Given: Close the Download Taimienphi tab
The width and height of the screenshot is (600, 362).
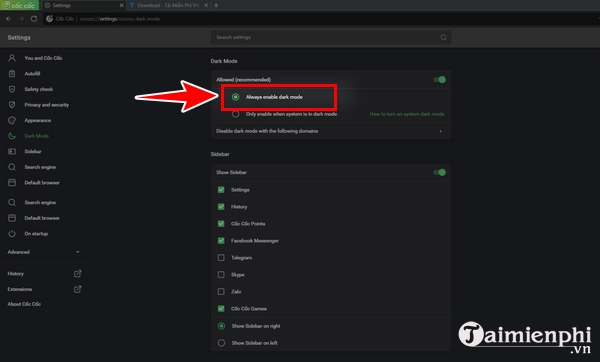Looking at the screenshot, I should click(x=206, y=5).
